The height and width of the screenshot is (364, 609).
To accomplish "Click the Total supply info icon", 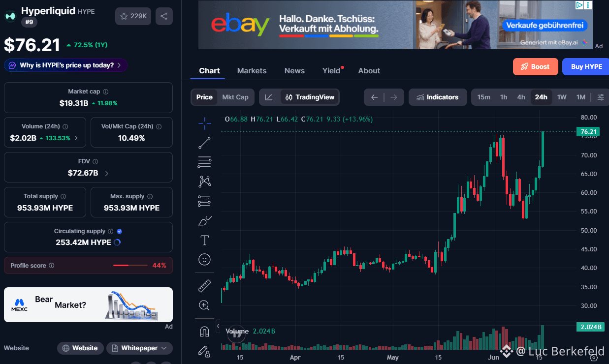I will point(63,196).
